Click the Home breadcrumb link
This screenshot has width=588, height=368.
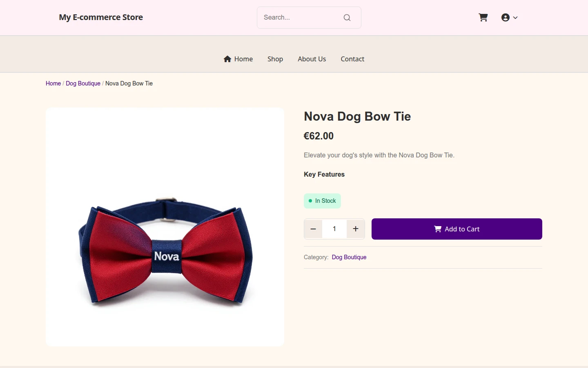click(x=53, y=83)
